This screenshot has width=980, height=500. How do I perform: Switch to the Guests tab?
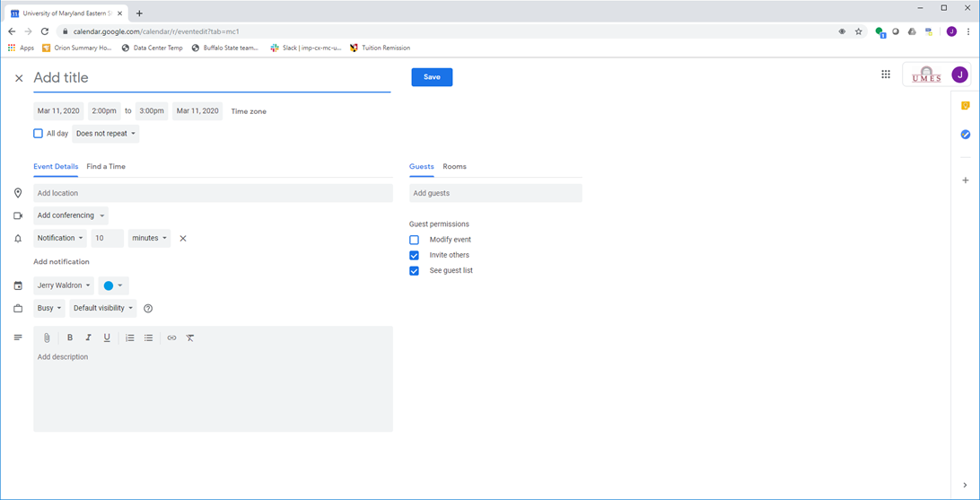pos(421,167)
